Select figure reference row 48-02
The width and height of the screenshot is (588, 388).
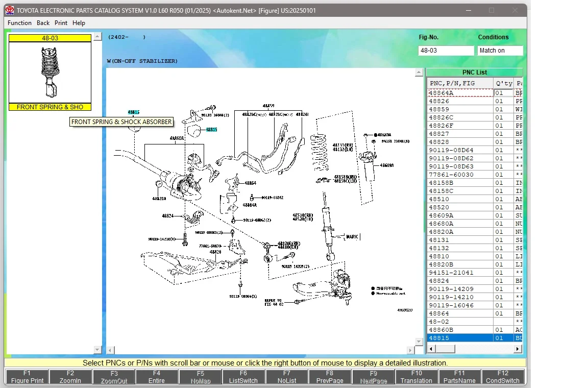pos(474,322)
